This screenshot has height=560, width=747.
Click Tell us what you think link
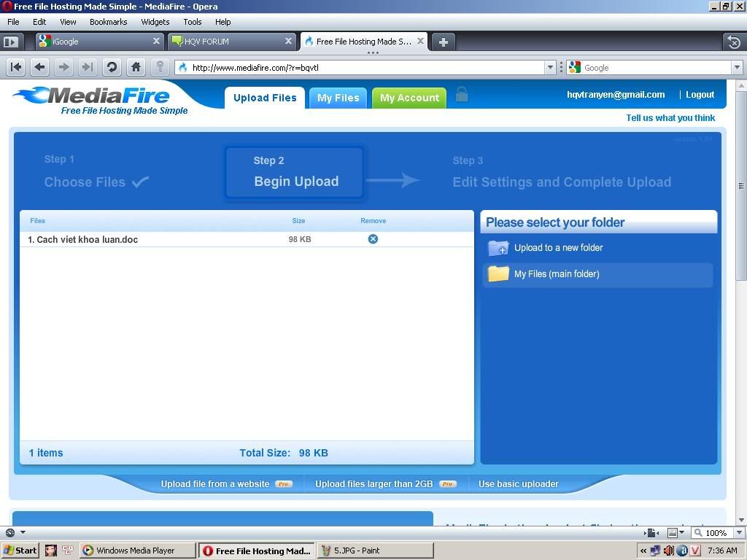(670, 117)
